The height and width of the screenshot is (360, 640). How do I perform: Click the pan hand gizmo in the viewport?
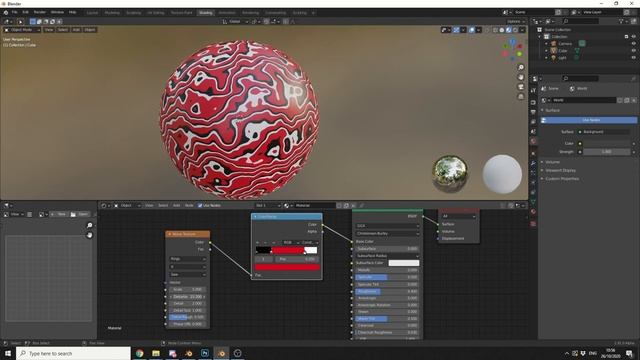click(521, 77)
